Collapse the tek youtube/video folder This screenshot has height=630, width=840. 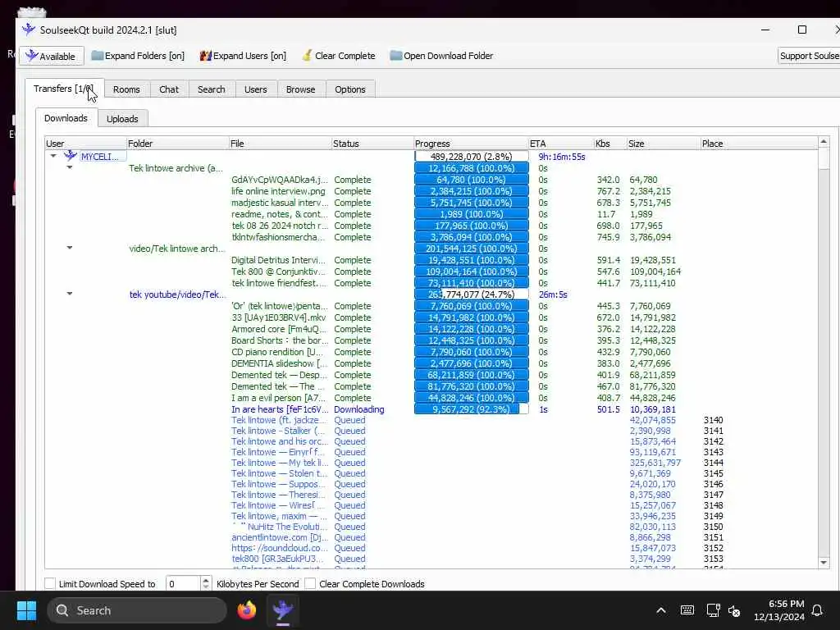click(70, 294)
